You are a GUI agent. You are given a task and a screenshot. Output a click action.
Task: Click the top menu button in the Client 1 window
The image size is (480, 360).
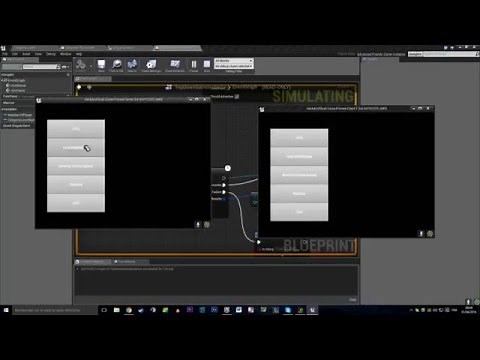click(x=299, y=138)
